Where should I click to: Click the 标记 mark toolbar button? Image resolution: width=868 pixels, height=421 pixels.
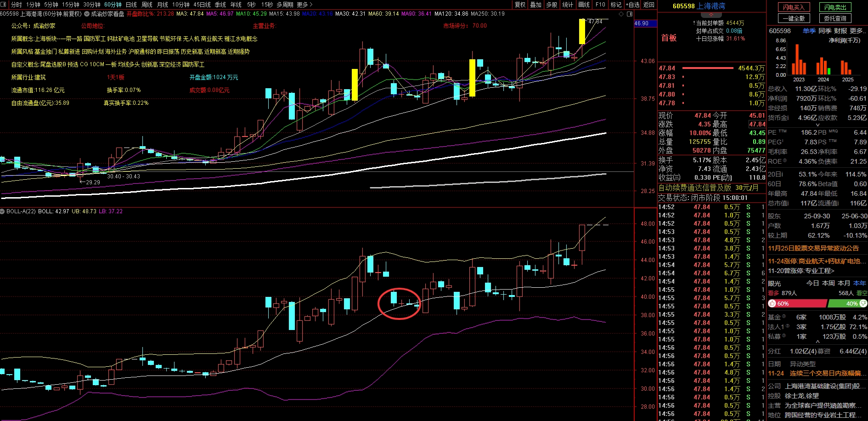(616, 5)
